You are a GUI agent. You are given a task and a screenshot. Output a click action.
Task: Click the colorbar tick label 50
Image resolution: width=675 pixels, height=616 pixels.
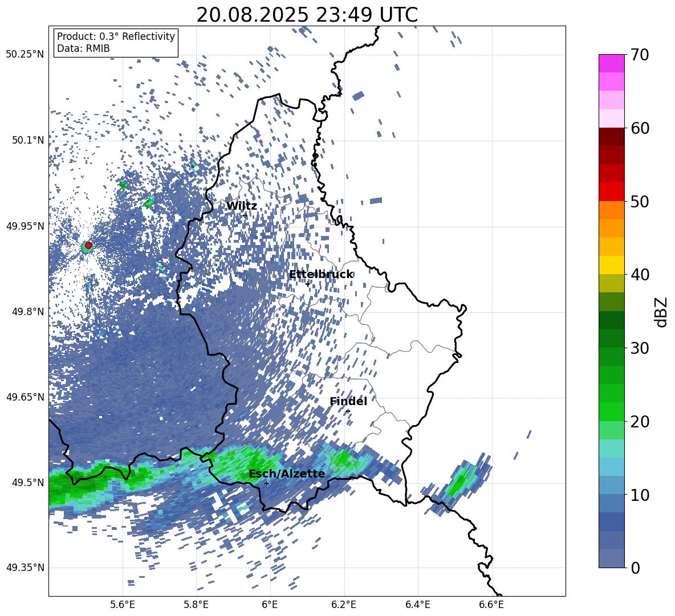pyautogui.click(x=640, y=201)
